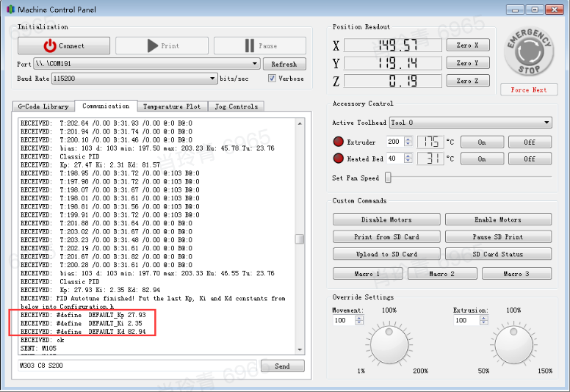Click the G-code command input field
570x392 pixels.
136,366
